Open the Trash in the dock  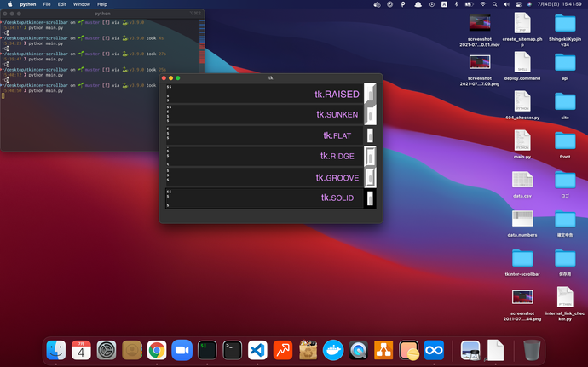[532, 349]
